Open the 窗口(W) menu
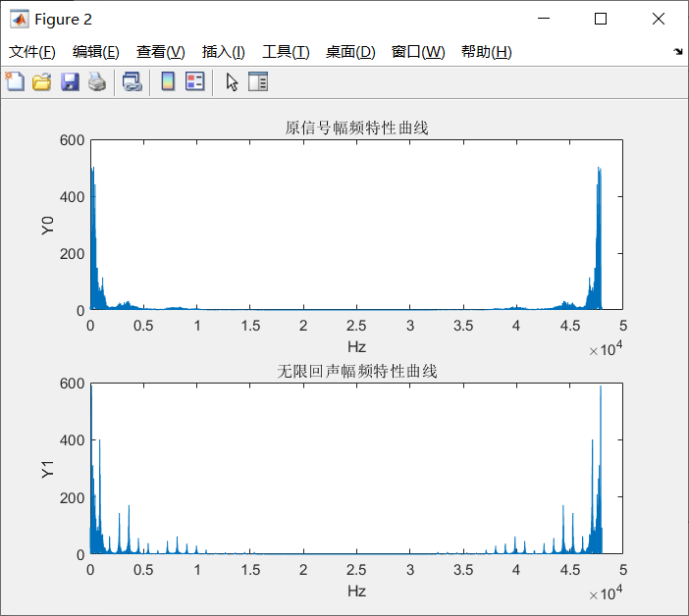This screenshot has height=616, width=689. pos(418,52)
